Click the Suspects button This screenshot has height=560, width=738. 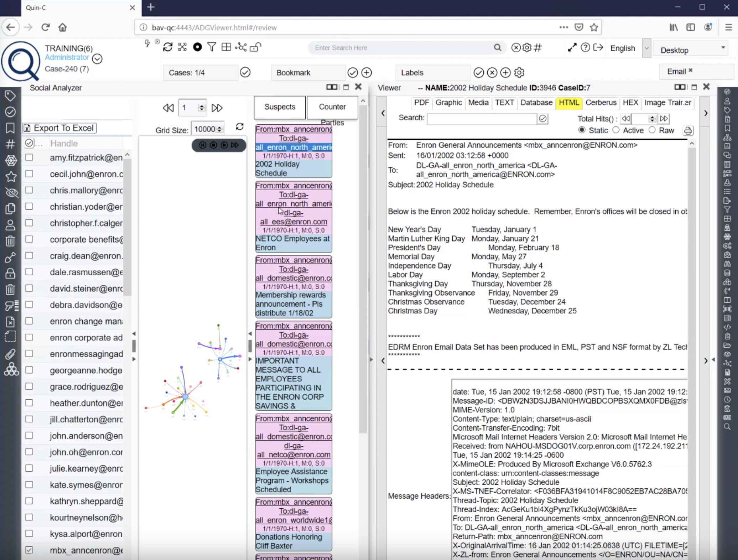click(x=280, y=107)
